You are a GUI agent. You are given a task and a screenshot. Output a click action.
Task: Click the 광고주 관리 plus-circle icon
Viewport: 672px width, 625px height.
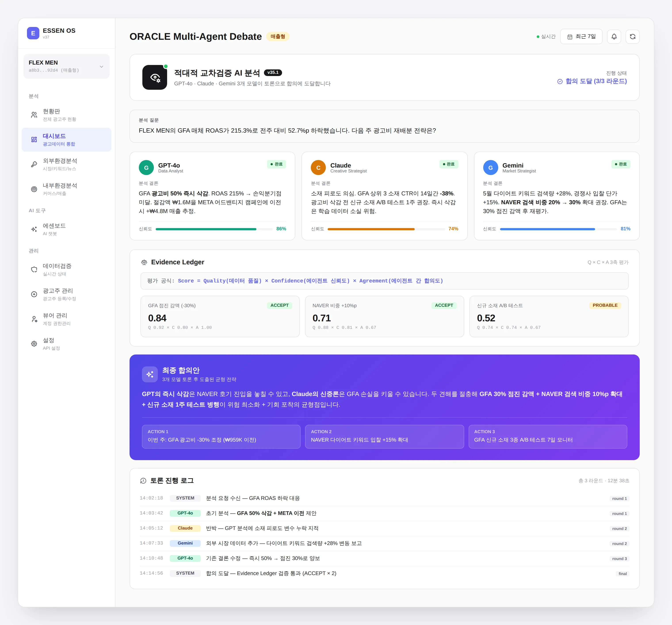click(x=34, y=294)
